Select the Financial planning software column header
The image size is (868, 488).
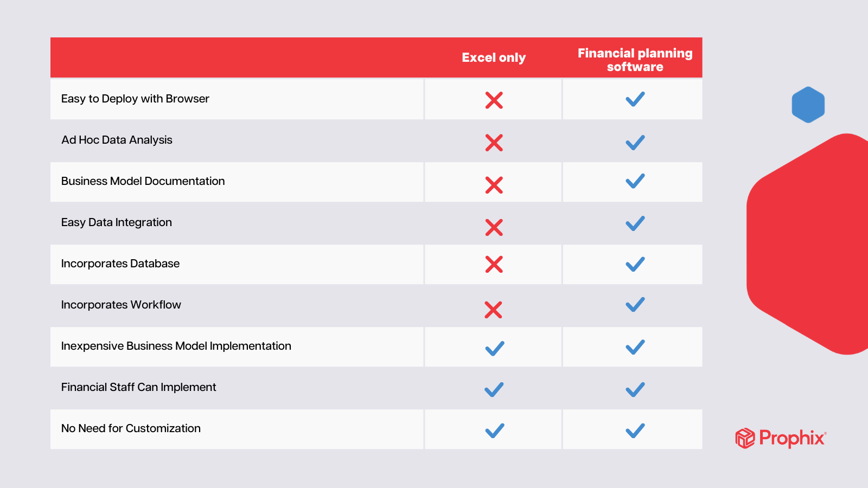[x=635, y=60]
